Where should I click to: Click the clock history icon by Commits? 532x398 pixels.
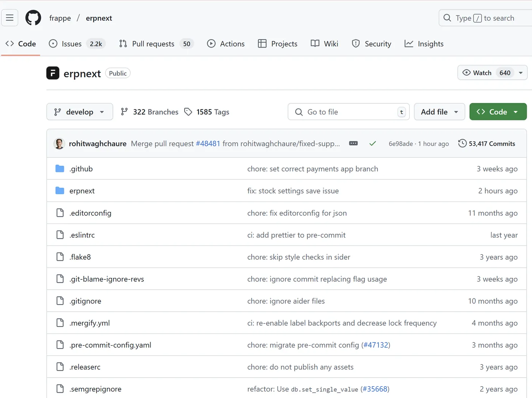coord(462,143)
